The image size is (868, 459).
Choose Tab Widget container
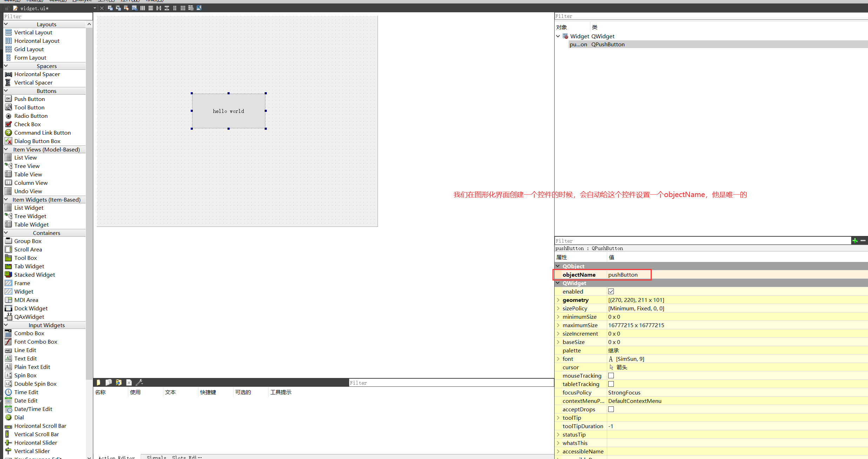coord(29,266)
